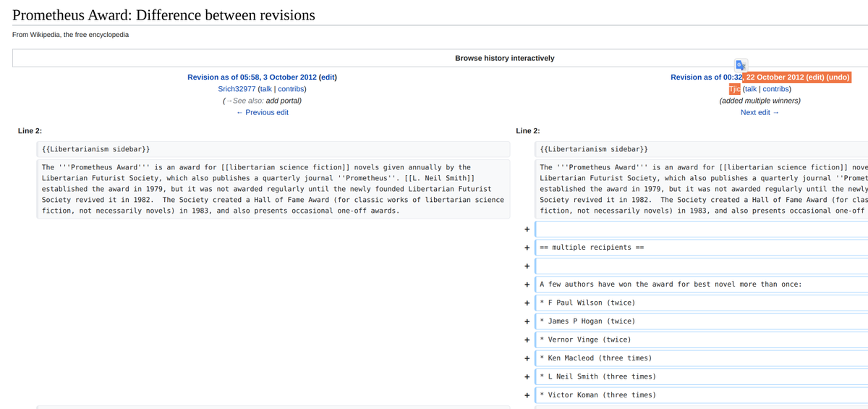Open Srich32977's talk page link
This screenshot has height=409, width=868.
point(265,88)
